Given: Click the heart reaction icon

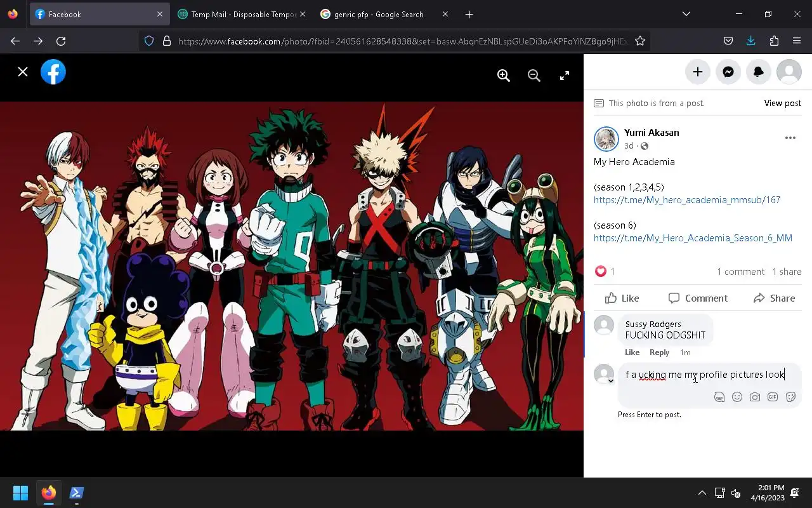Looking at the screenshot, I should (x=601, y=272).
